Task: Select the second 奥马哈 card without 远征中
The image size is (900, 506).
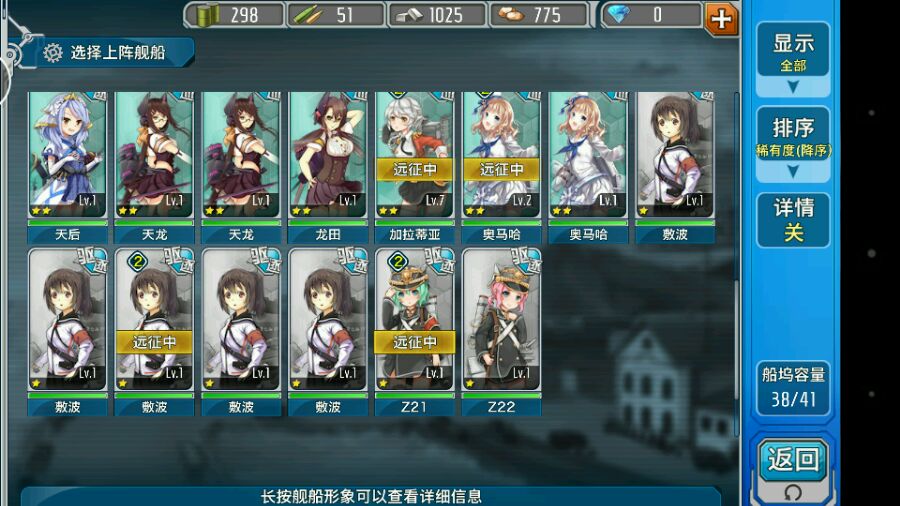Action: (x=588, y=167)
